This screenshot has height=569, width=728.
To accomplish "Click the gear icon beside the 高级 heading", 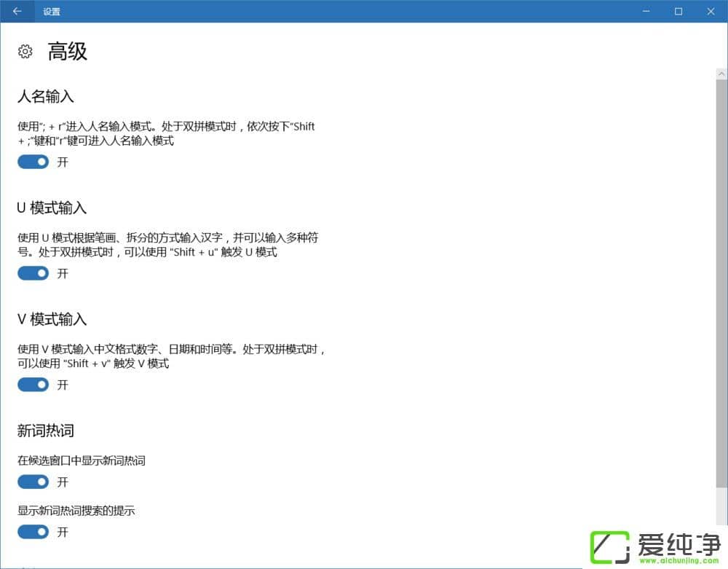I will pyautogui.click(x=25, y=51).
